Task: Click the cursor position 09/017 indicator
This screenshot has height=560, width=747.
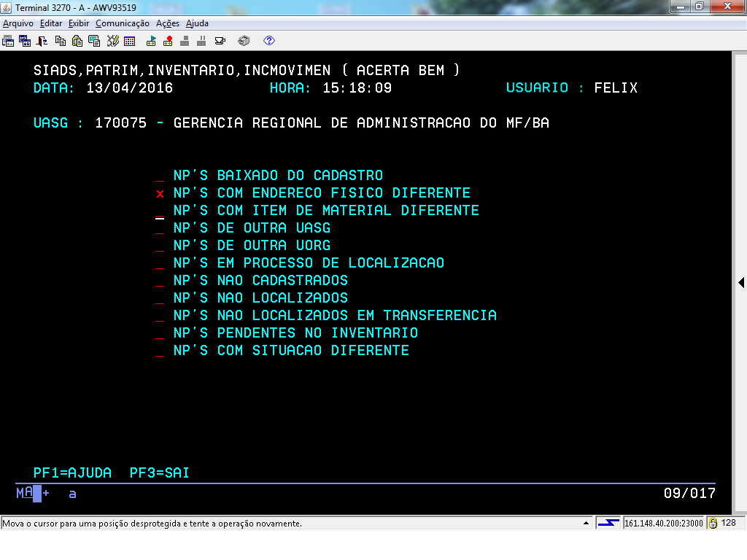Action: 689,494
